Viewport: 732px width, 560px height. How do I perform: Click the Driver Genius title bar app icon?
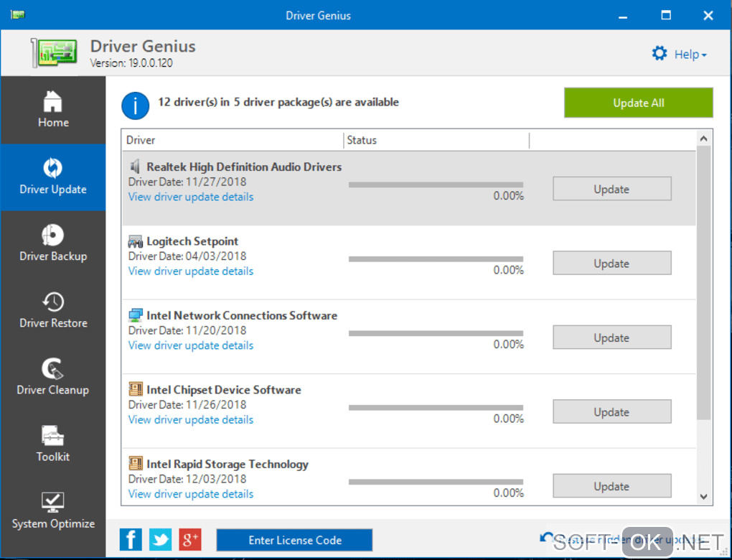[18, 15]
